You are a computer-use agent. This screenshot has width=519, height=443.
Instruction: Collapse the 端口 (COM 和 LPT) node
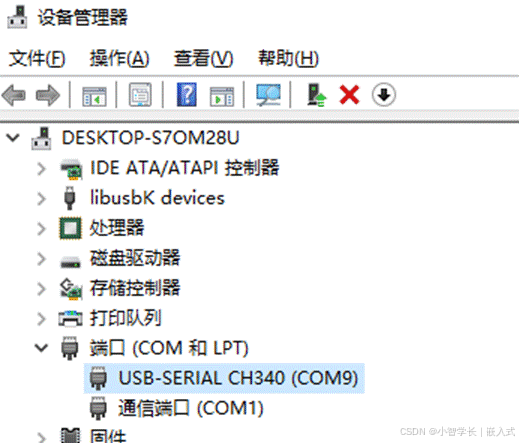click(x=41, y=348)
